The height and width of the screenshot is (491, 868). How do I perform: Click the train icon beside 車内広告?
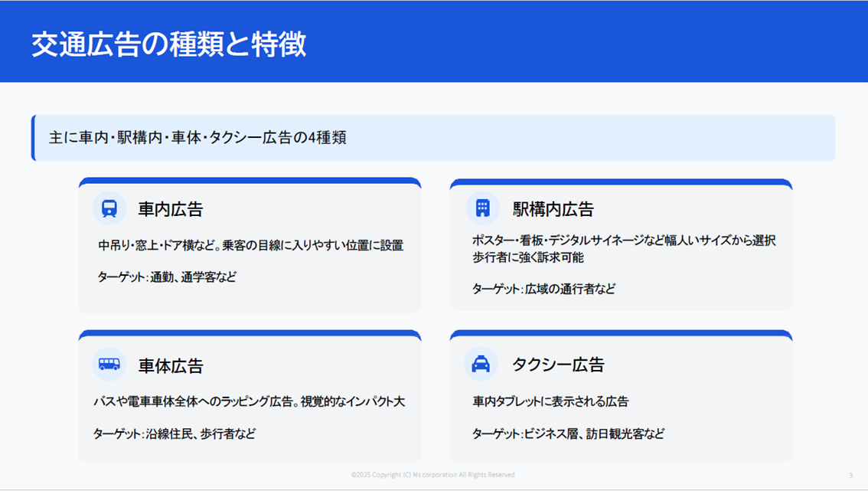pos(109,208)
